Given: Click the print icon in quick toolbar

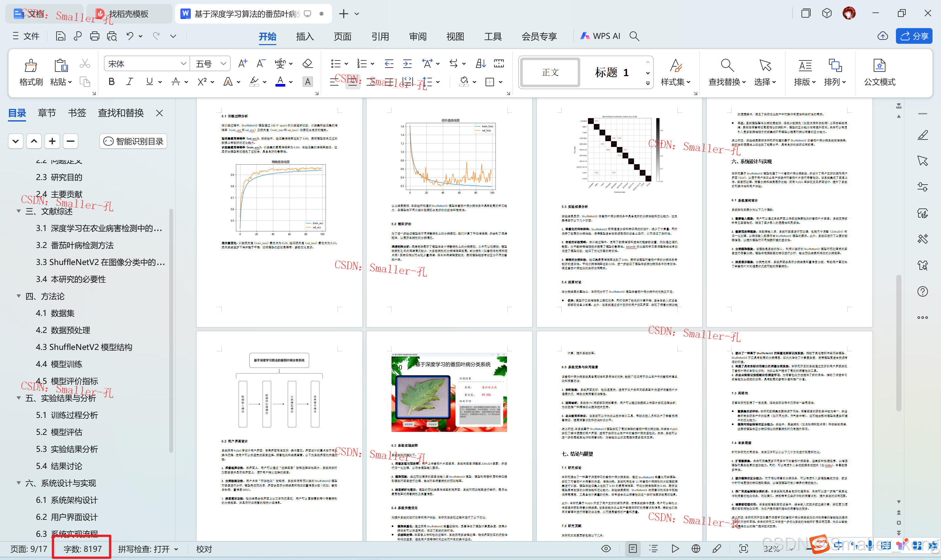Looking at the screenshot, I should (95, 36).
